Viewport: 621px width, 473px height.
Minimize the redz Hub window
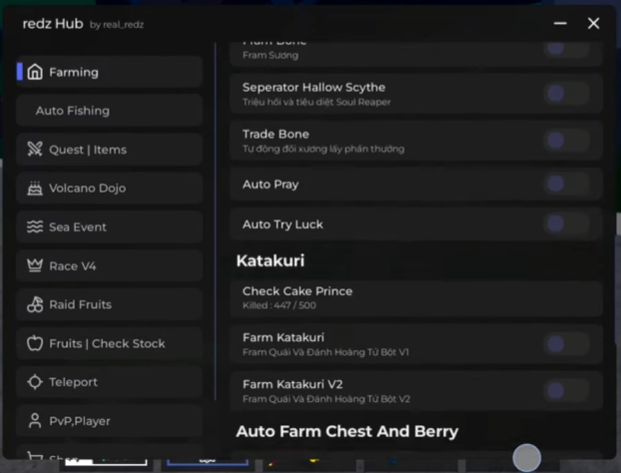[558, 23]
